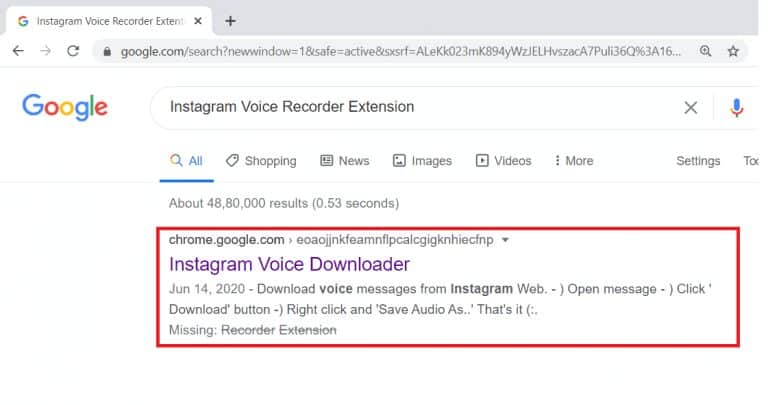Switch to the News results tab

click(345, 161)
